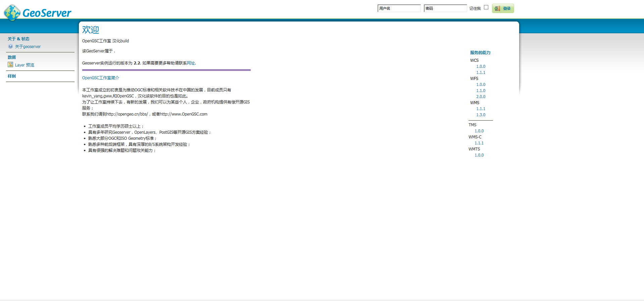The height and width of the screenshot is (301, 644).
Task: Click the 样例 sidebar heading
Action: [12, 76]
